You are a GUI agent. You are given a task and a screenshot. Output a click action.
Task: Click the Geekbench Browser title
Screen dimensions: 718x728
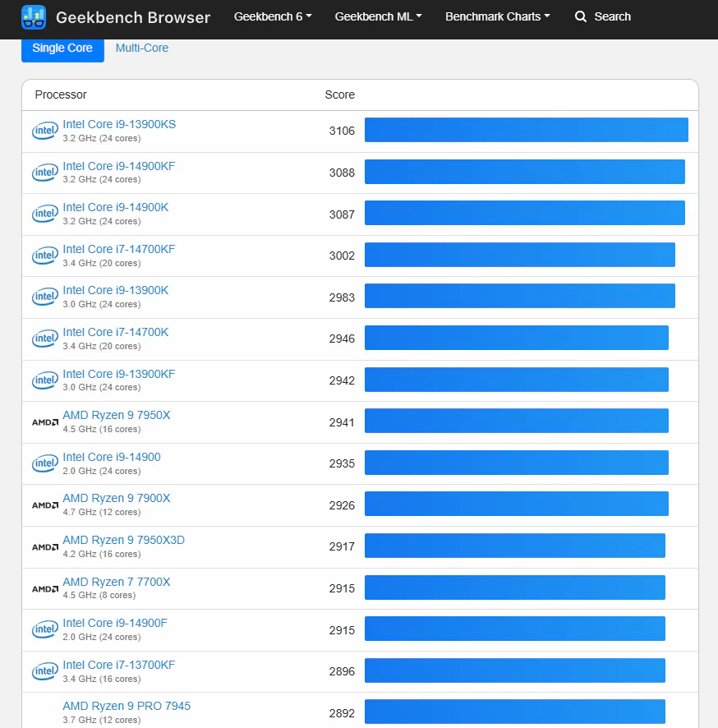coord(133,17)
